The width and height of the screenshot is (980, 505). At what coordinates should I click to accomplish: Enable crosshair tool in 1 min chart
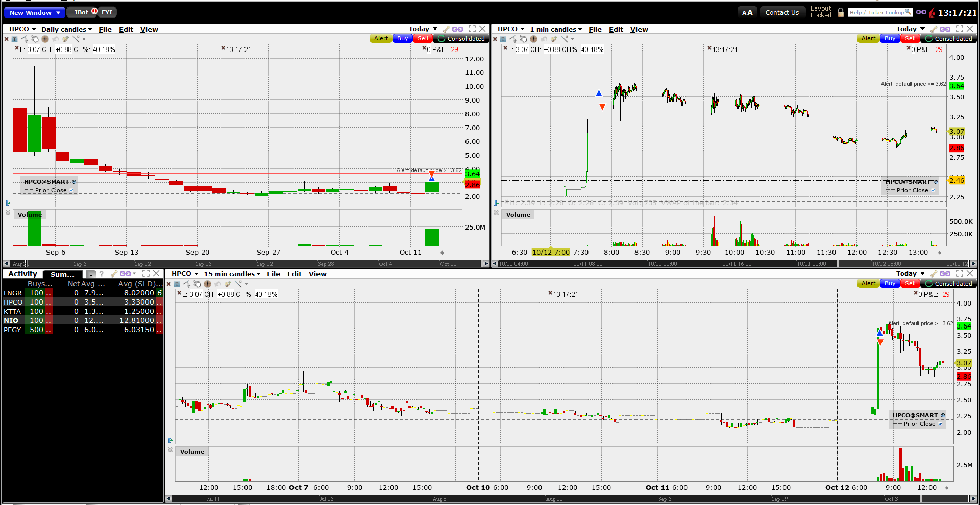pos(533,39)
